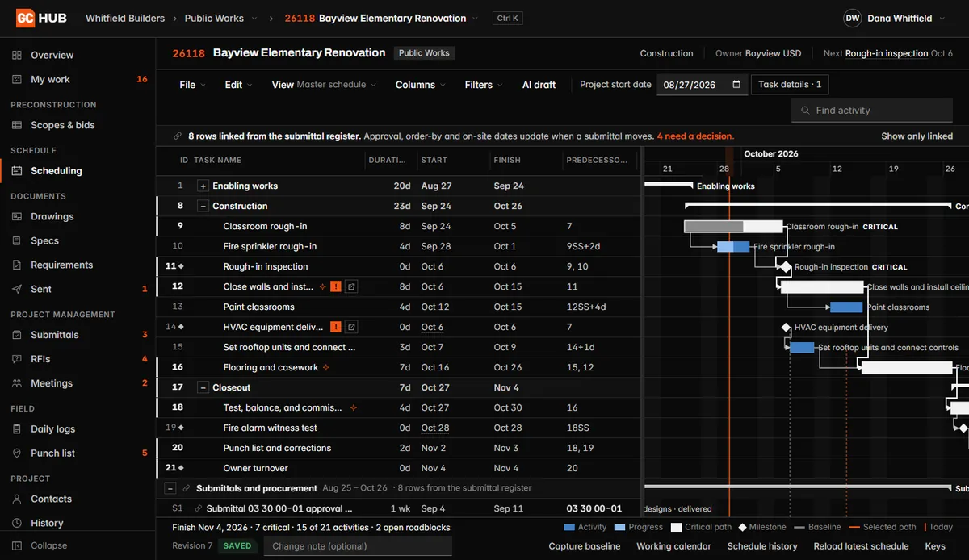The image size is (969, 560).
Task: Click the Change note (optional) field
Action: (357, 546)
